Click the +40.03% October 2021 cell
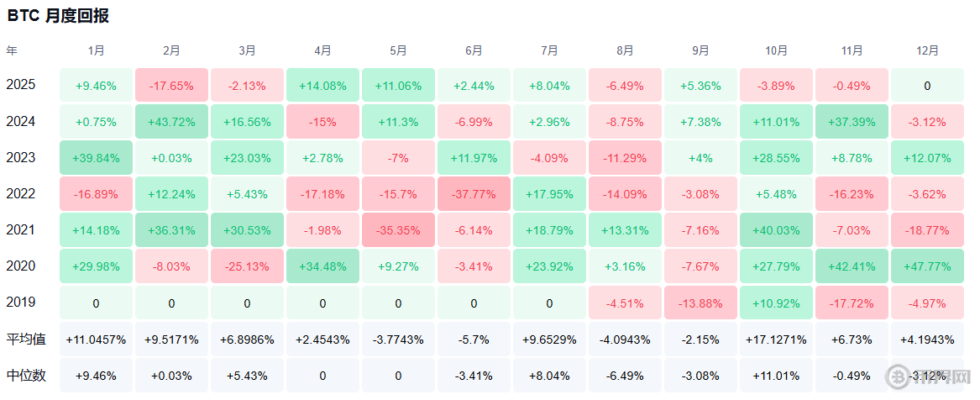 [x=776, y=229]
